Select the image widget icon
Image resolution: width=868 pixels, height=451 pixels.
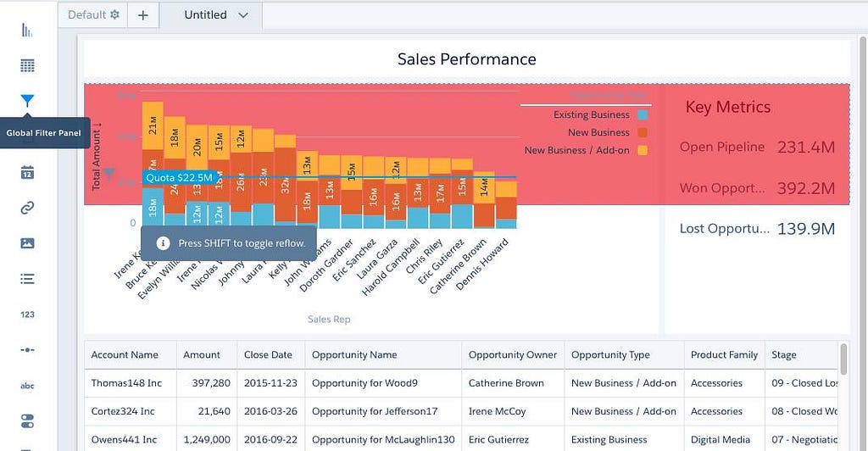click(27, 243)
